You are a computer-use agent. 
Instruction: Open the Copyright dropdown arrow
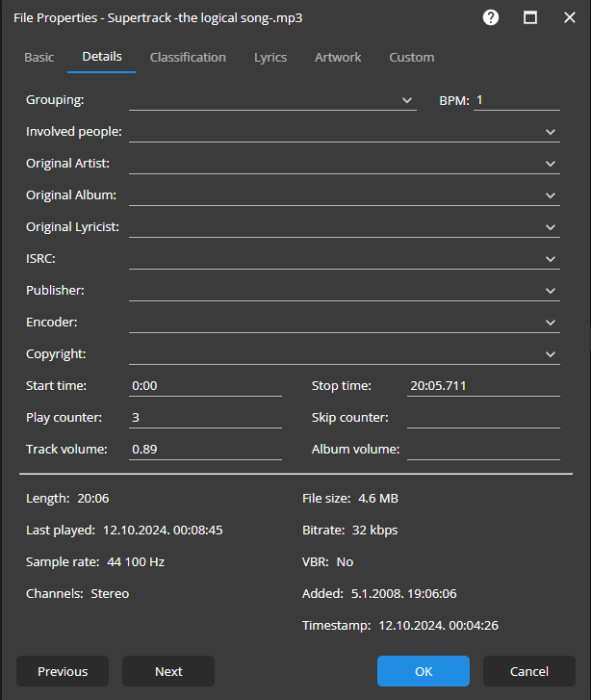[x=551, y=354]
